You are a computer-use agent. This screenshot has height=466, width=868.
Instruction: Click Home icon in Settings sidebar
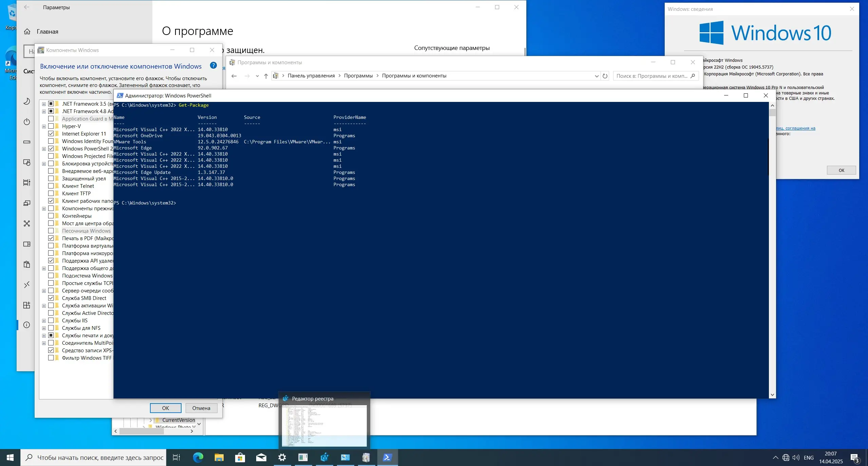point(27,32)
